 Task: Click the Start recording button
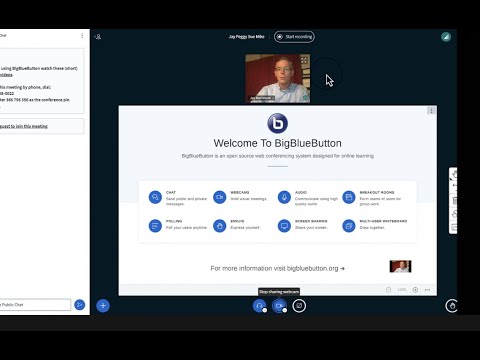click(294, 37)
